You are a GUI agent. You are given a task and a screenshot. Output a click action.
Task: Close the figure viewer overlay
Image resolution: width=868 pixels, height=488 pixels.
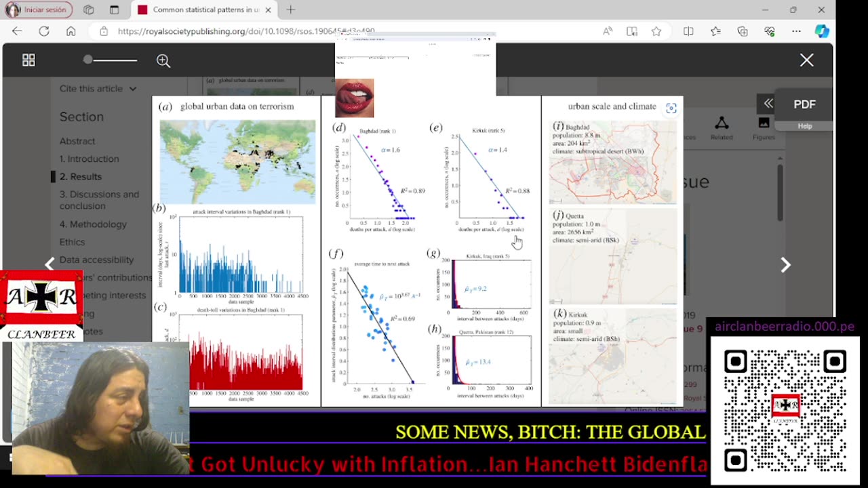click(806, 60)
